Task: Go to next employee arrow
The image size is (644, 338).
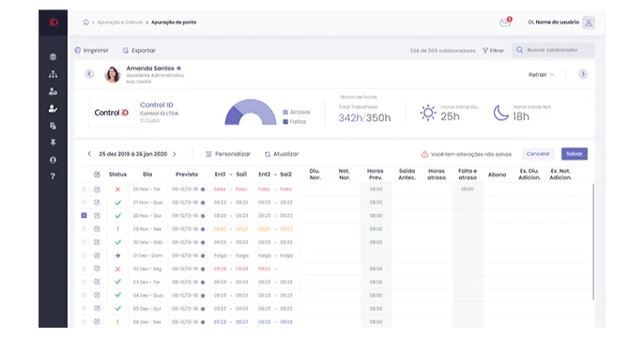Action: pos(583,74)
